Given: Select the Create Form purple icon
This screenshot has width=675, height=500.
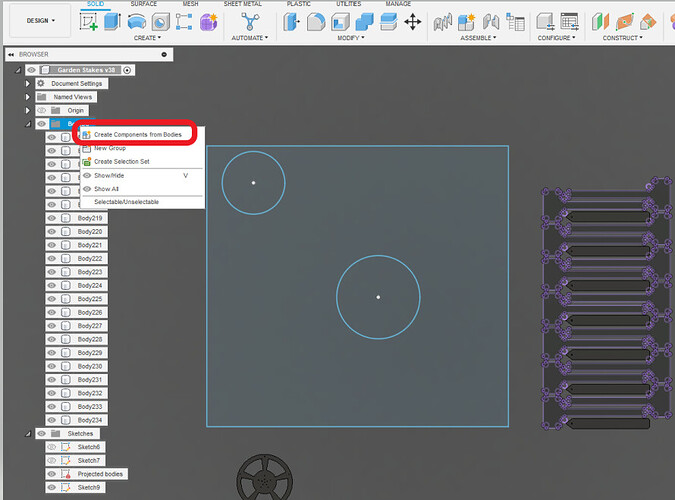Looking at the screenshot, I should tap(209, 22).
